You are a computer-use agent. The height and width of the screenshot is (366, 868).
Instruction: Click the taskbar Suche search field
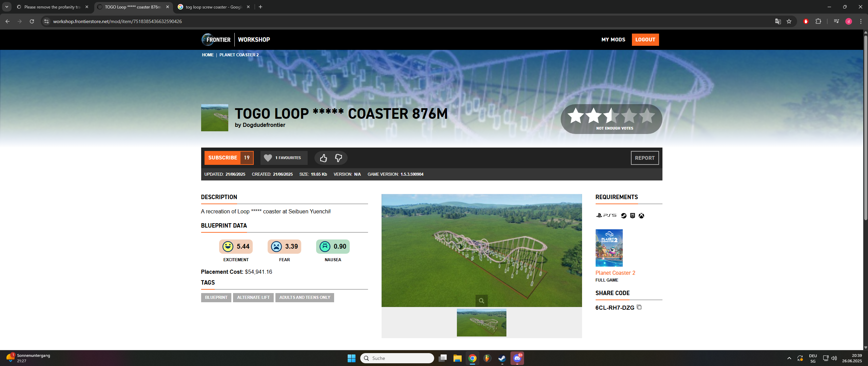click(397, 358)
